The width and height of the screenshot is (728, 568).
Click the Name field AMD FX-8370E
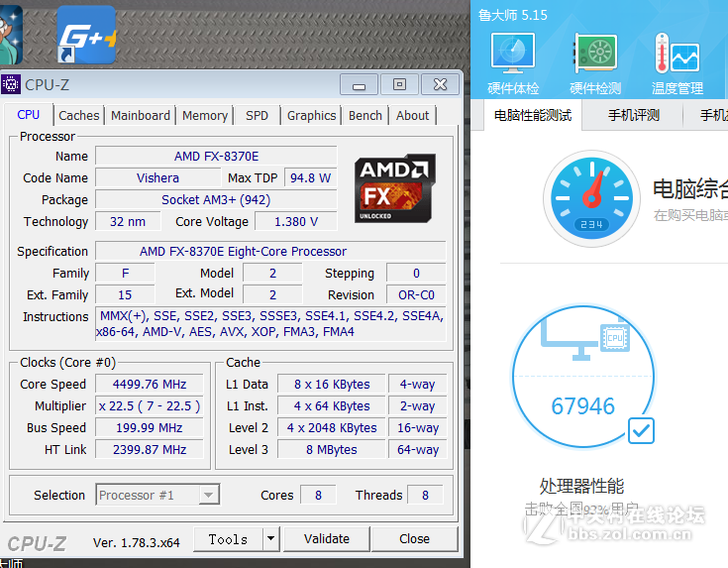click(216, 157)
